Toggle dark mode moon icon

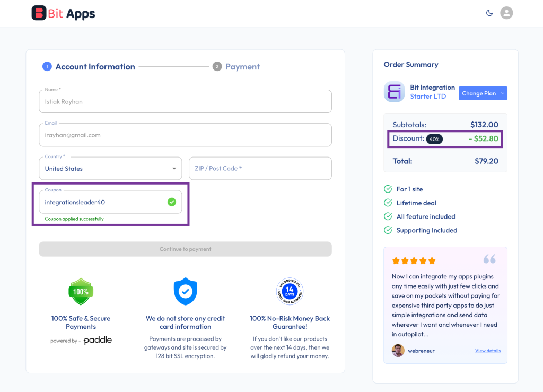pyautogui.click(x=489, y=13)
